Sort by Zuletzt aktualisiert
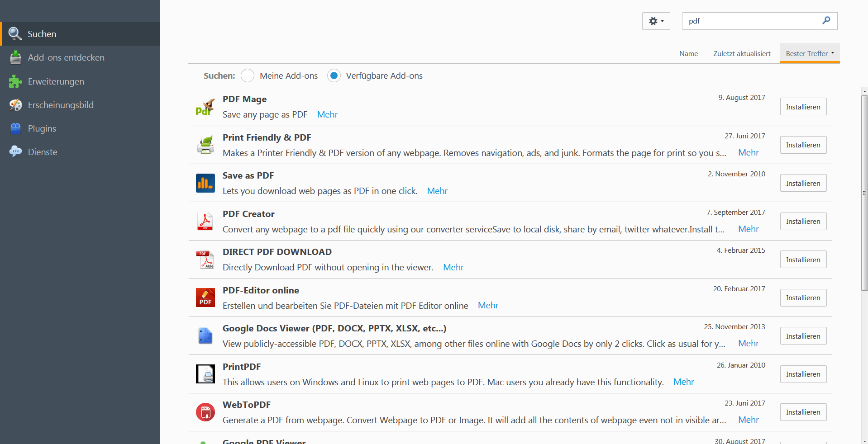 click(x=742, y=53)
